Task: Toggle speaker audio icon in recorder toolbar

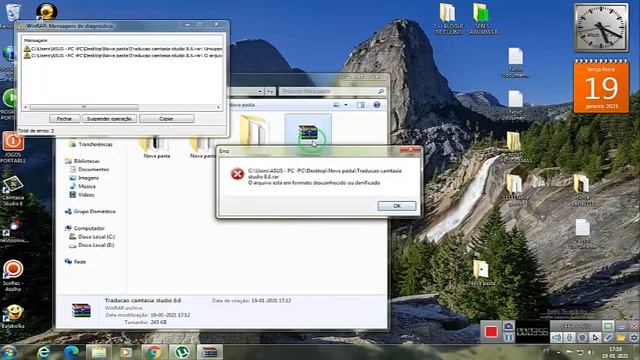Action: coord(556,338)
